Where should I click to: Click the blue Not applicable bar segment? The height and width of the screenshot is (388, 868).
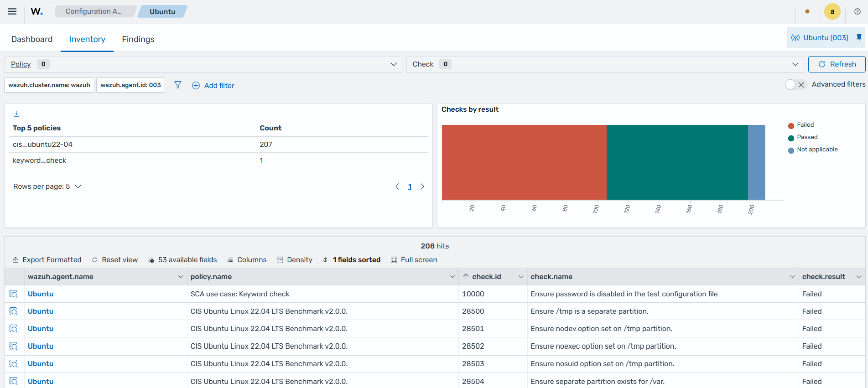coord(756,162)
